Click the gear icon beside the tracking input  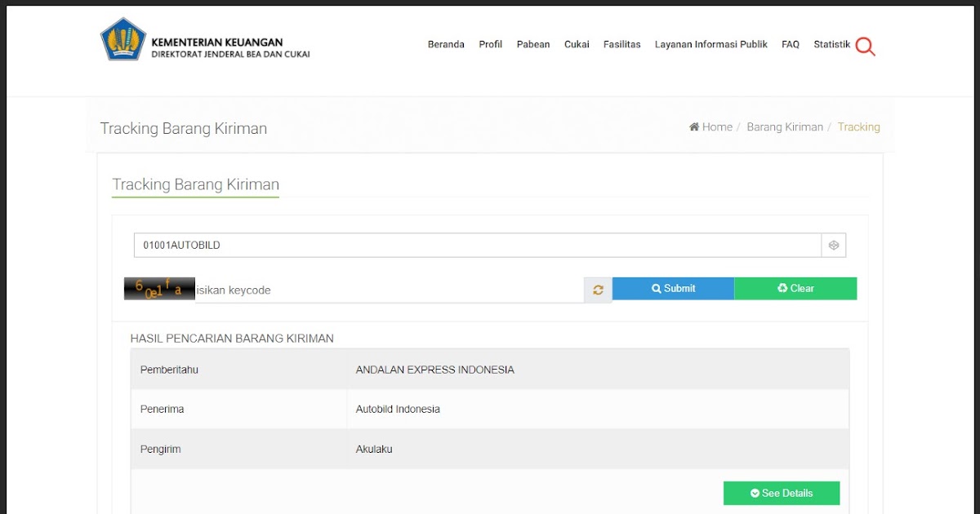833,244
